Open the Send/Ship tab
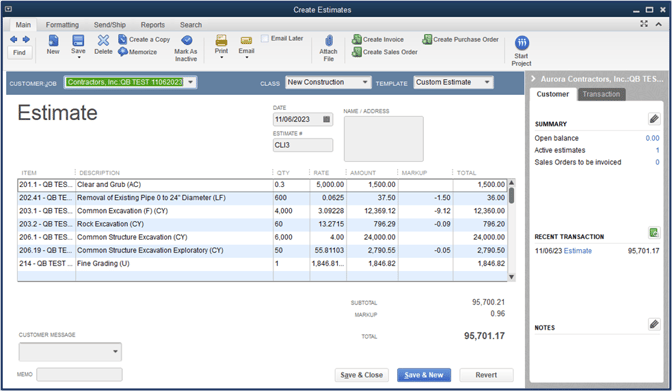Viewport: 672px width, 391px height. [x=110, y=25]
